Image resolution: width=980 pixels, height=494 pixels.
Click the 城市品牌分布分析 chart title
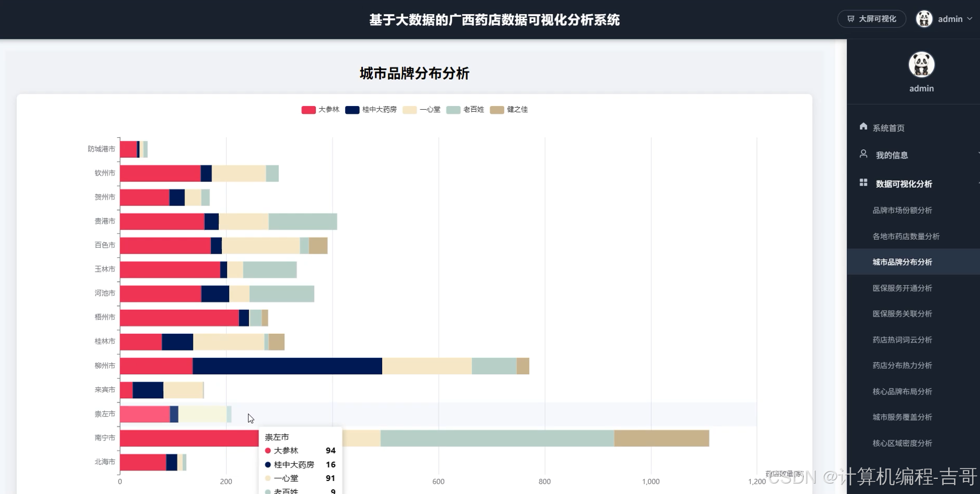(x=414, y=73)
